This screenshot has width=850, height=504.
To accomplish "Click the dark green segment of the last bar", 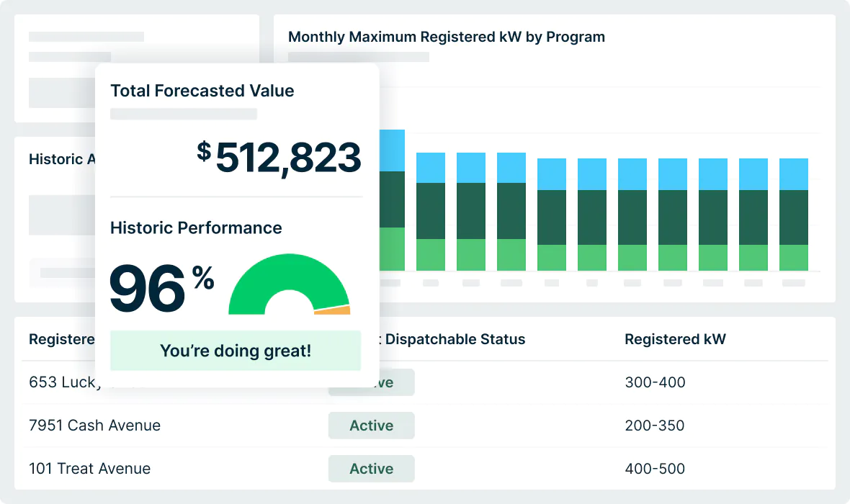I will pyautogui.click(x=793, y=216).
